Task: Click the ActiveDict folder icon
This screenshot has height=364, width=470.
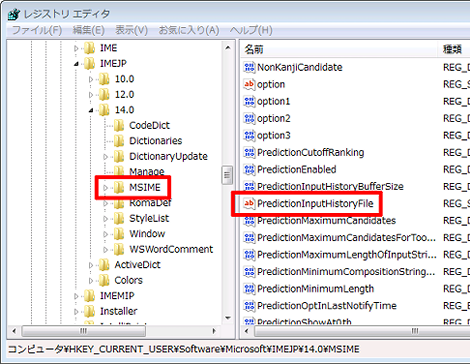Action: (x=104, y=265)
